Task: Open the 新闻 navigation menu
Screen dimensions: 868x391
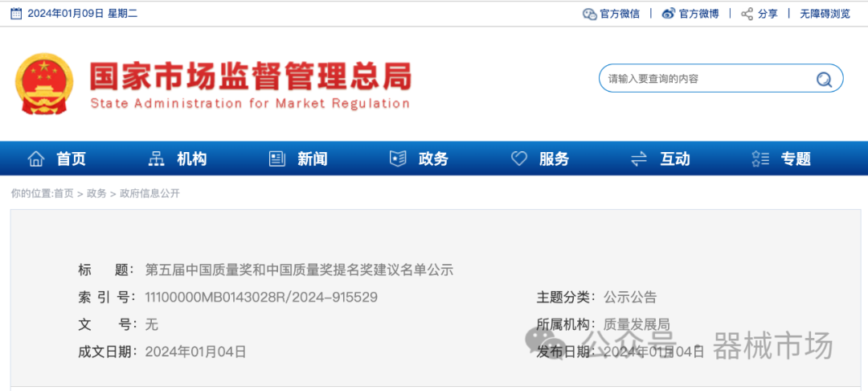Action: [313, 158]
